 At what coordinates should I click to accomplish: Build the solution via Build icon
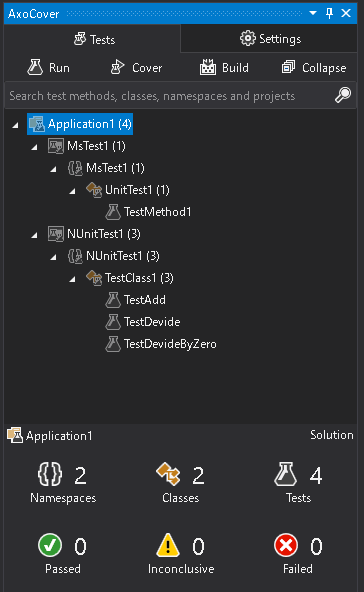click(208, 67)
